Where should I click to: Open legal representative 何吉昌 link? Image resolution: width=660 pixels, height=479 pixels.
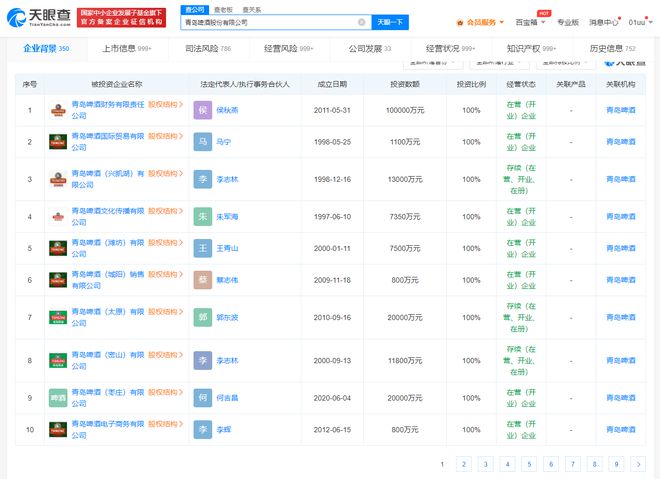pos(227,398)
